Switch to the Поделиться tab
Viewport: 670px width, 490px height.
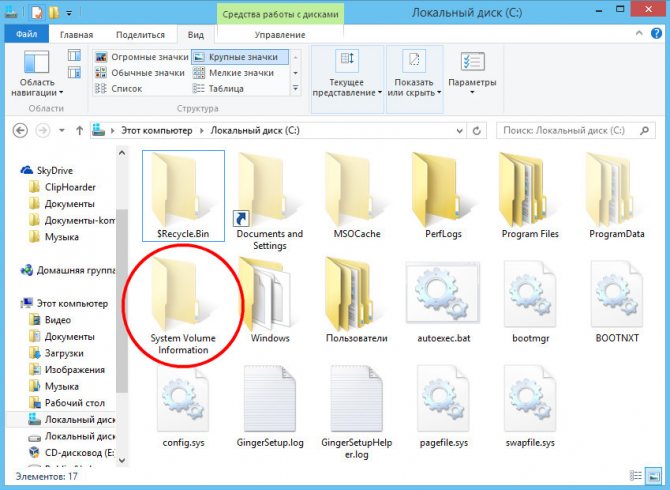pos(140,35)
